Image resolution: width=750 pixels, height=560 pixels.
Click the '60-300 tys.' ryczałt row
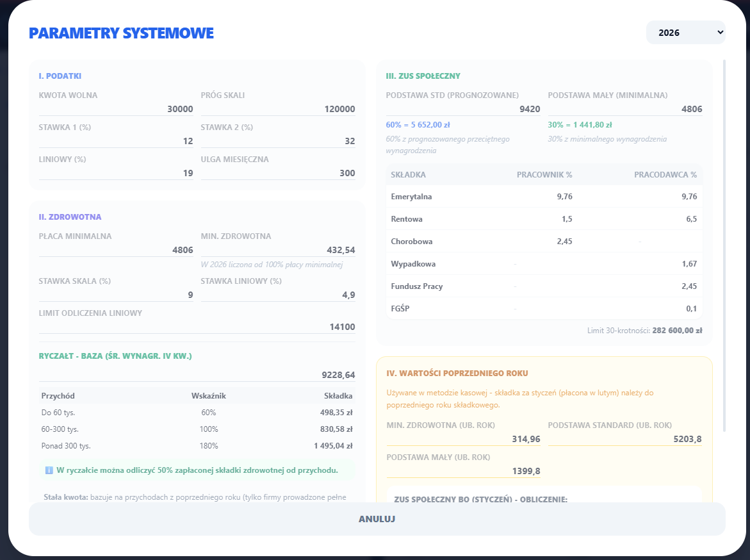coord(197,429)
